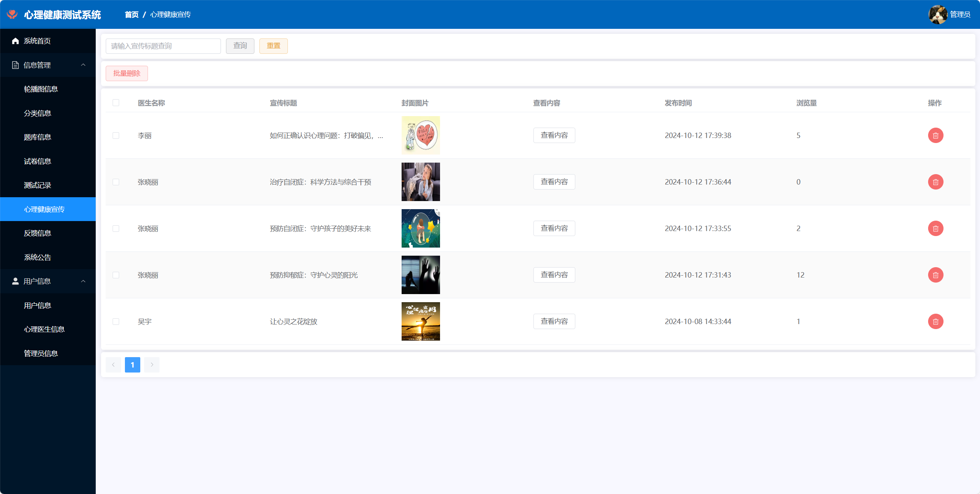Navigate to 题库信息 menu item
Image resolution: width=980 pixels, height=494 pixels.
click(38, 137)
